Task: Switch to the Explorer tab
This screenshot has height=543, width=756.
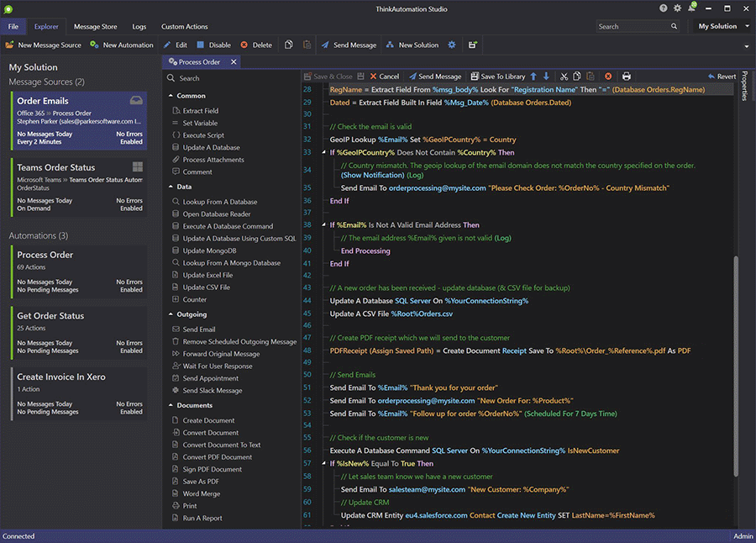Action: [x=46, y=27]
